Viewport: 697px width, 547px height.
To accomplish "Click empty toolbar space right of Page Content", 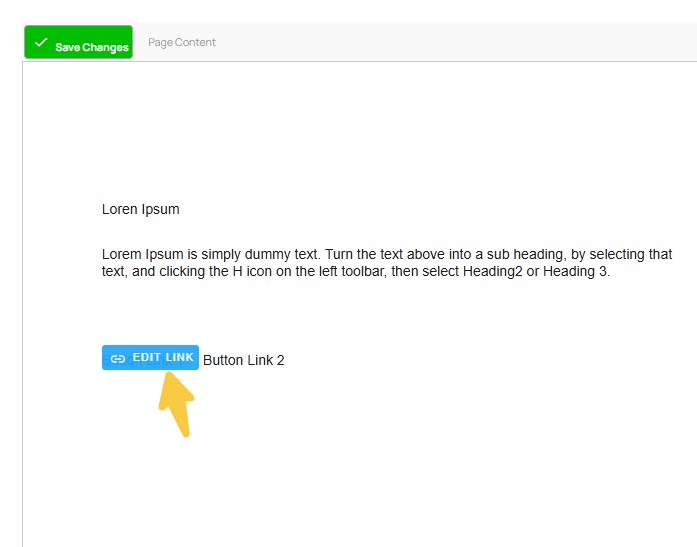I will point(450,42).
